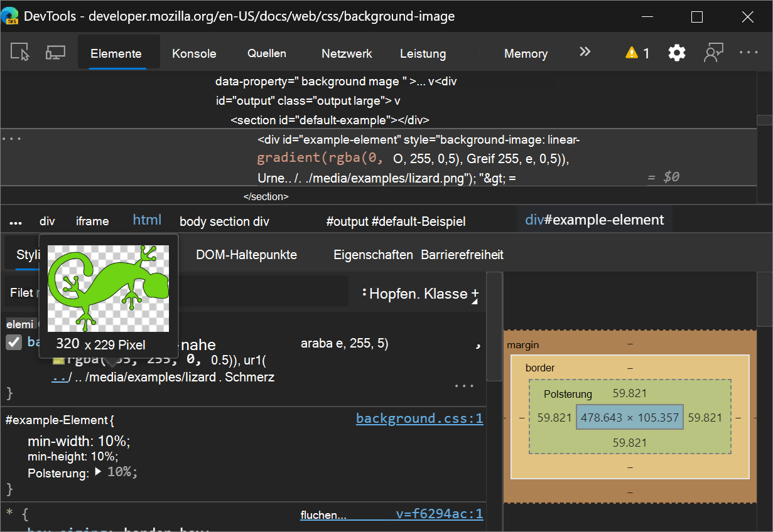Uncheck the background-image property checkbox
Viewport: 773px width, 532px height.
click(14, 343)
